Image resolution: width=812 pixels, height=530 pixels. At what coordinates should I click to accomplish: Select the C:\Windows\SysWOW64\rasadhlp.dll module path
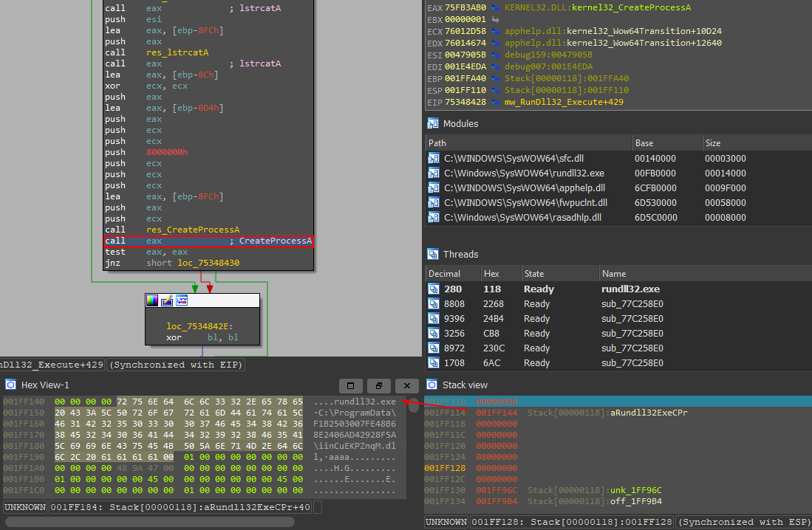tap(522, 217)
